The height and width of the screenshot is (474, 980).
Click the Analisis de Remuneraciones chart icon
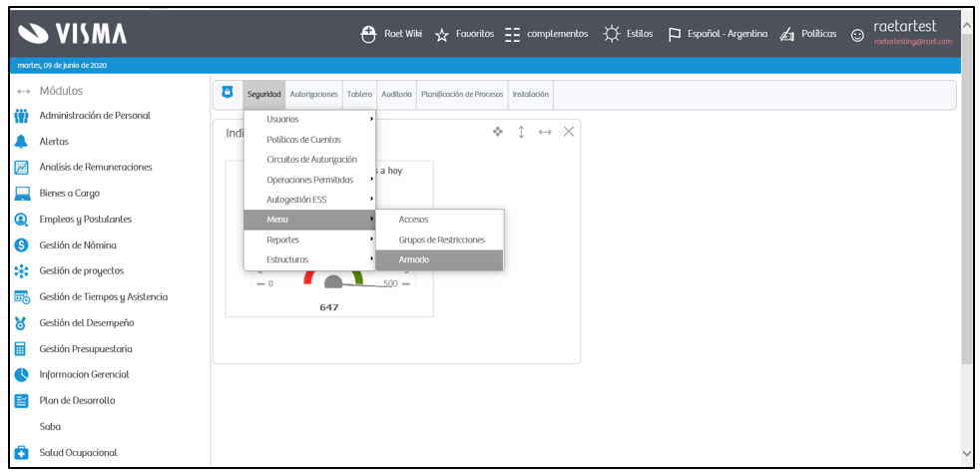click(22, 168)
